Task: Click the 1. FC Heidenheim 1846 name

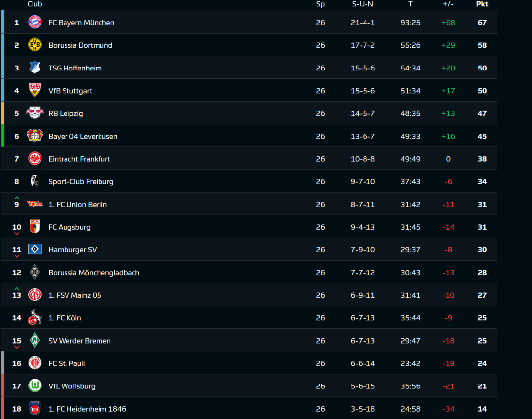Action: click(87, 409)
